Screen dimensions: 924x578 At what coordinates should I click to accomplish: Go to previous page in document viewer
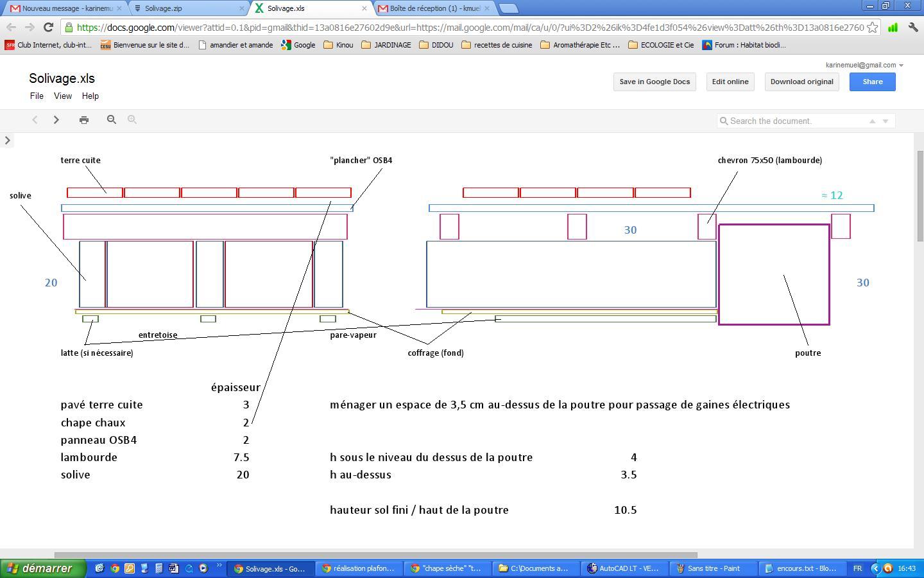[x=35, y=120]
